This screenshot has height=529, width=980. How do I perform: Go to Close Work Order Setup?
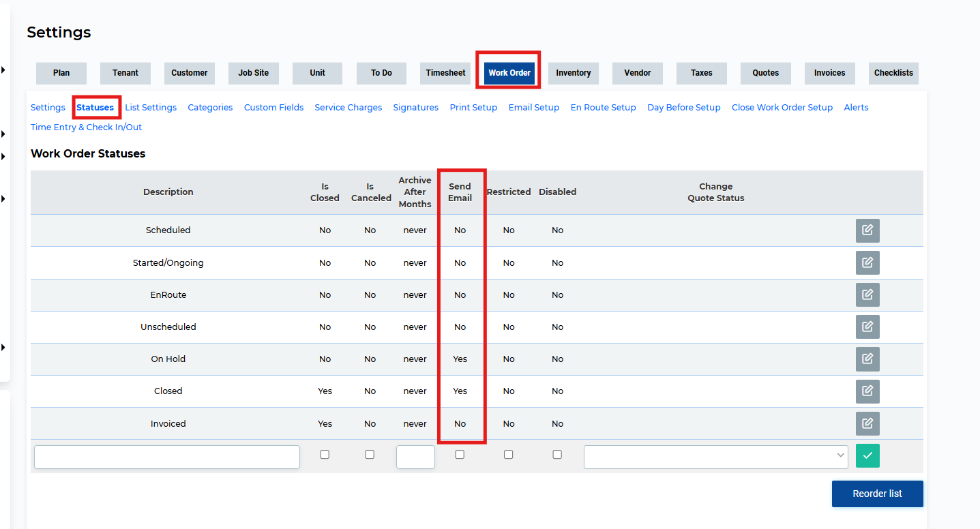pyautogui.click(x=782, y=108)
